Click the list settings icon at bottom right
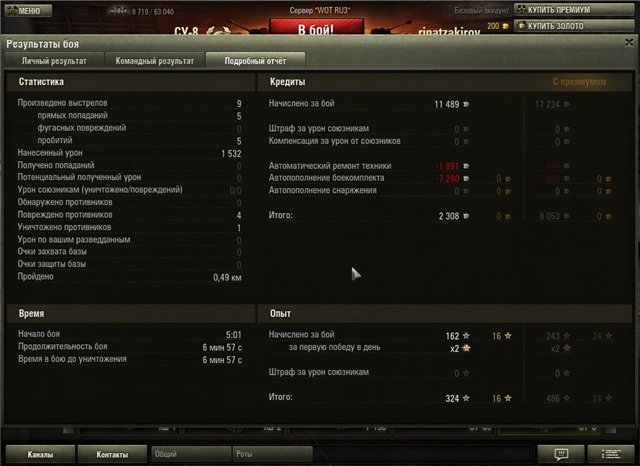This screenshot has height=466, width=640. click(611, 454)
